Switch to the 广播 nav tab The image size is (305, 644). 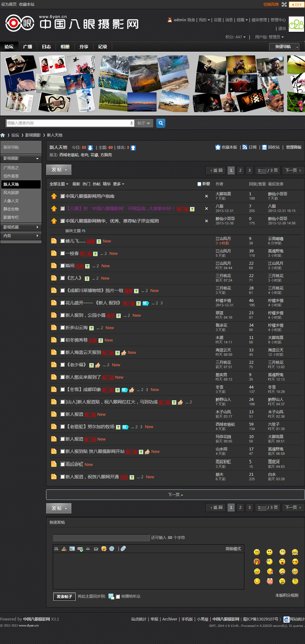coord(28,47)
